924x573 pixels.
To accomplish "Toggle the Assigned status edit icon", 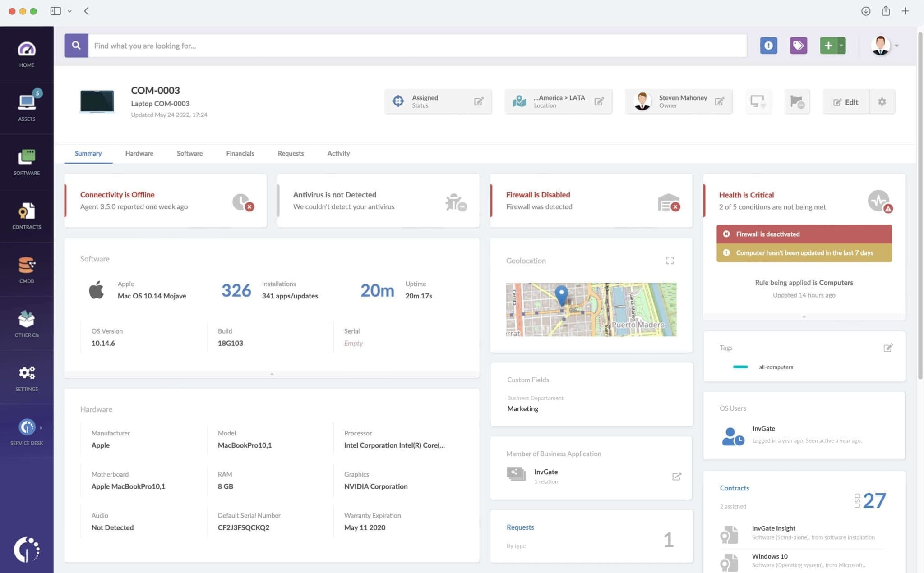I will (479, 102).
